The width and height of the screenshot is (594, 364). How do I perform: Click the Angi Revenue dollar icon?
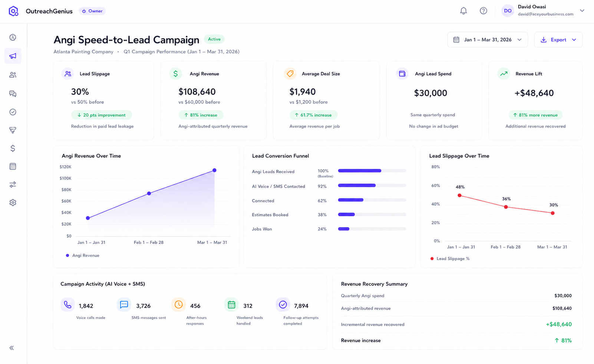[176, 74]
